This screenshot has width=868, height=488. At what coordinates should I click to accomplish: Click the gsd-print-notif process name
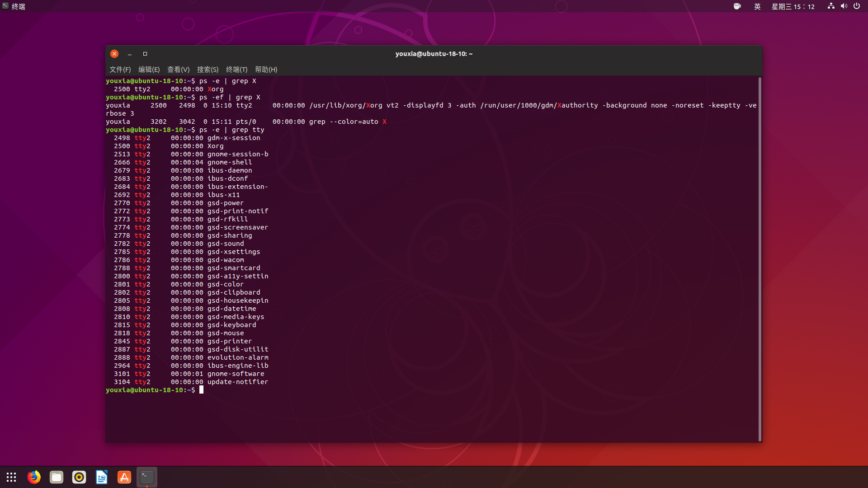pos(238,211)
